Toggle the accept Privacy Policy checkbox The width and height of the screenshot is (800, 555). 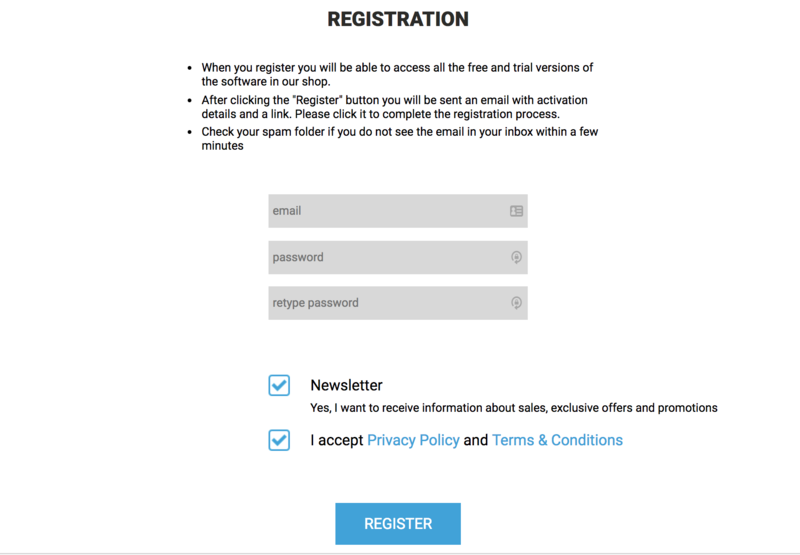(279, 440)
